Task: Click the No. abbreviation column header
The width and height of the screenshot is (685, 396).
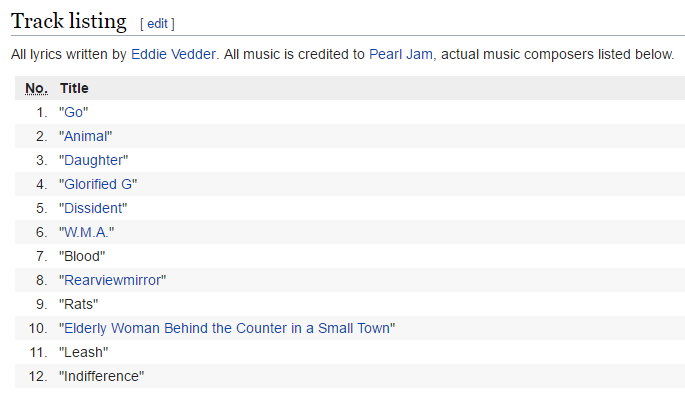Action: point(36,88)
